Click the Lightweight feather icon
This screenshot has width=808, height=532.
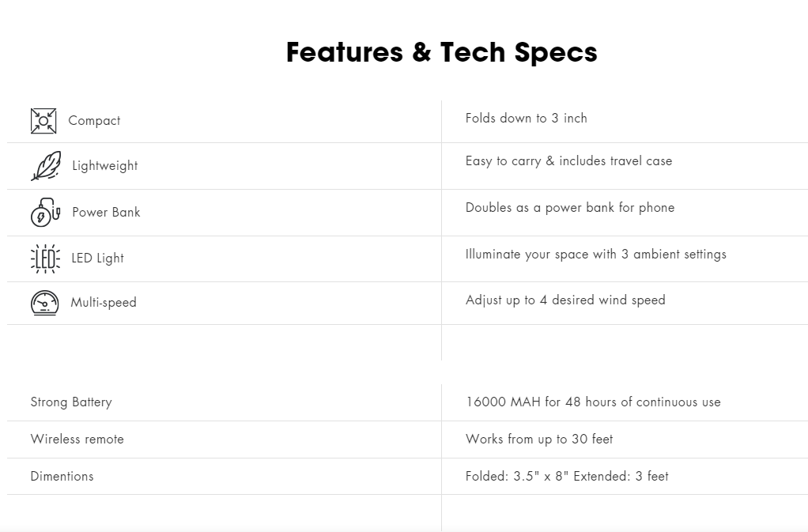pos(45,166)
